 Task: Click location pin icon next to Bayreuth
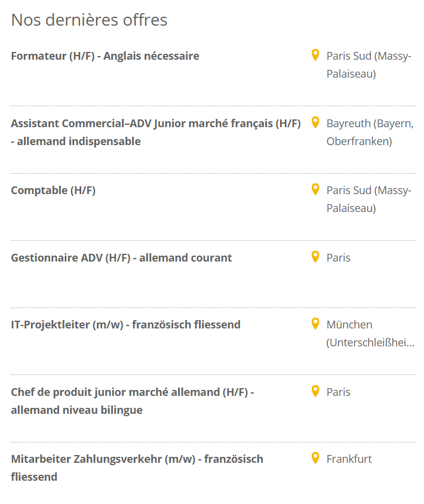tap(315, 123)
